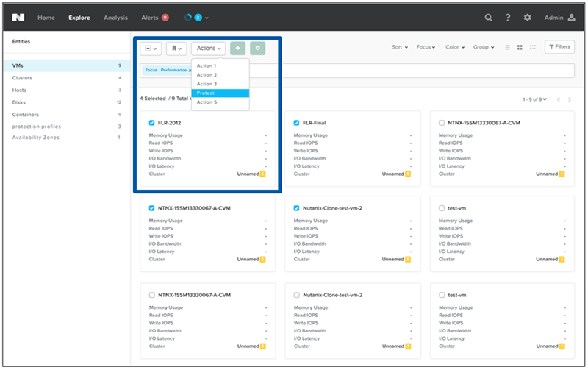
Task: Switch to tile grid view icon
Action: coord(520,47)
